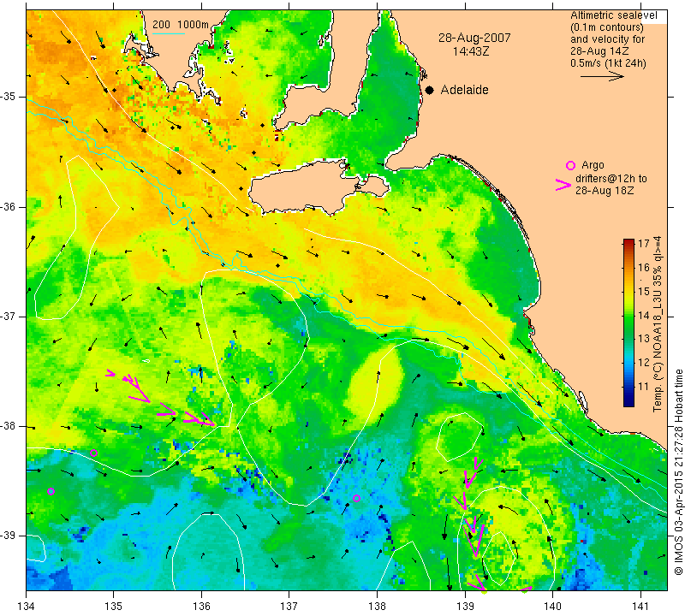Click the 'drifters@12h to' legend text
This screenshot has width=685, height=616.
coord(611,179)
